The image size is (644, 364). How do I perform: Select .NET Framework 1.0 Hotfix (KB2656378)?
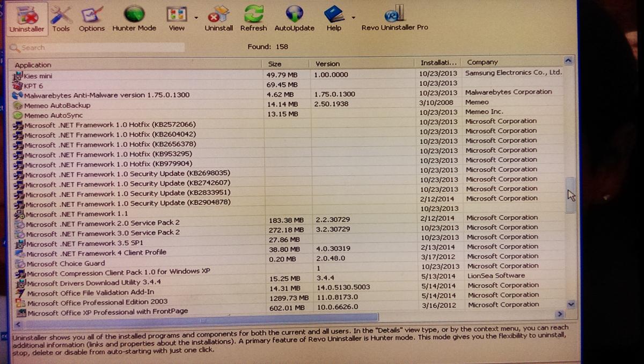point(110,145)
